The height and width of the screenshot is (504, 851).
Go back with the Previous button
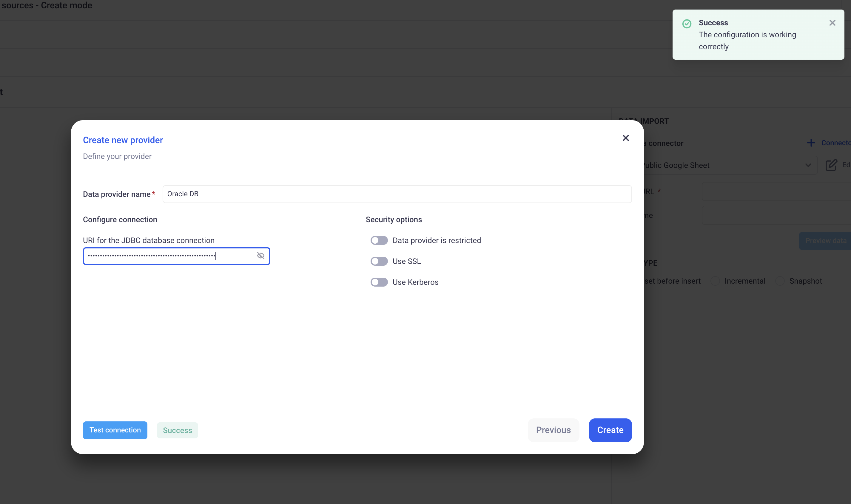tap(553, 430)
